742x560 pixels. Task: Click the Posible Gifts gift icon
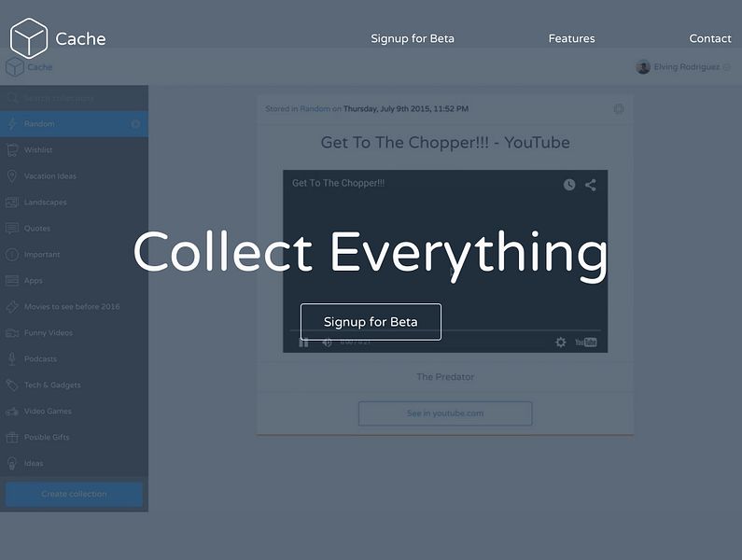(12, 438)
